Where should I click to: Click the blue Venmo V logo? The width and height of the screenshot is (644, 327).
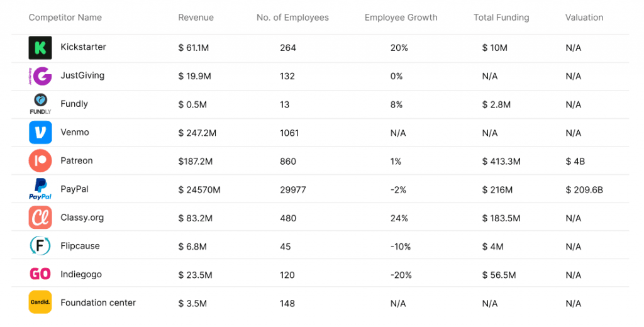tap(40, 133)
